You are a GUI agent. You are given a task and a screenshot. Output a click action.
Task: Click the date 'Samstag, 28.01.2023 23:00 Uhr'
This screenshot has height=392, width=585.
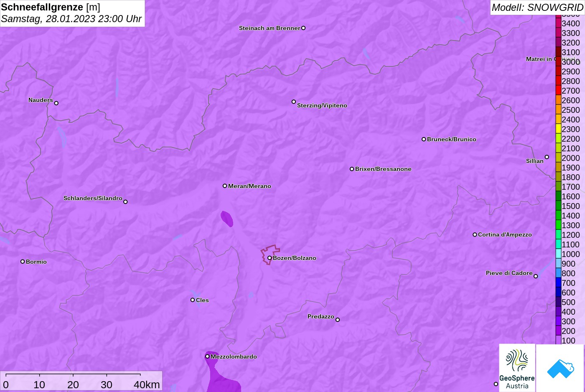[x=71, y=19]
